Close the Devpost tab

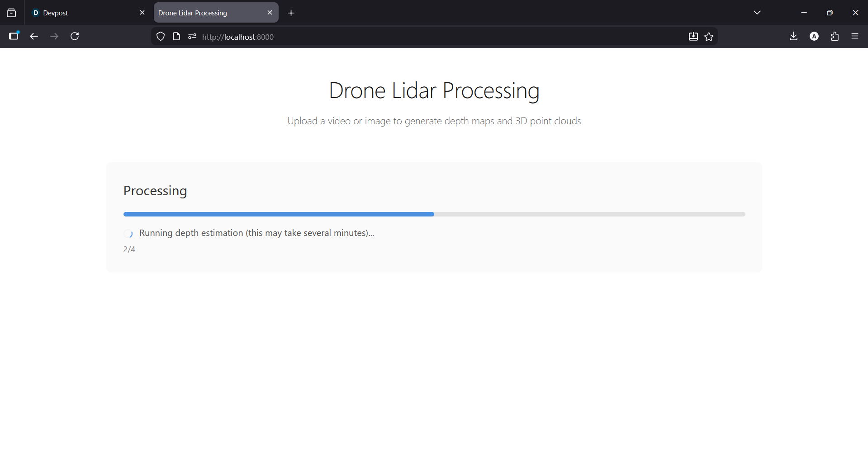pyautogui.click(x=142, y=13)
